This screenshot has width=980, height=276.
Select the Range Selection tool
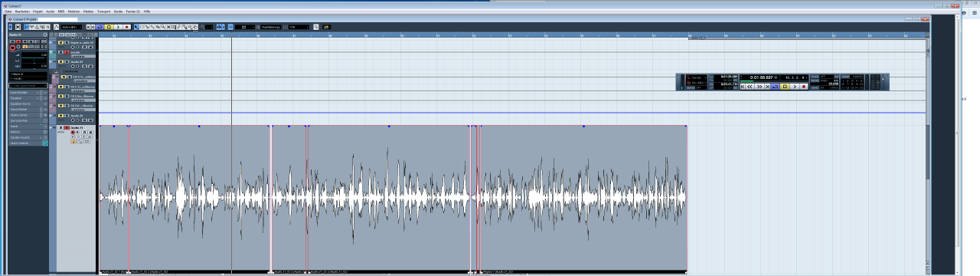[142, 27]
